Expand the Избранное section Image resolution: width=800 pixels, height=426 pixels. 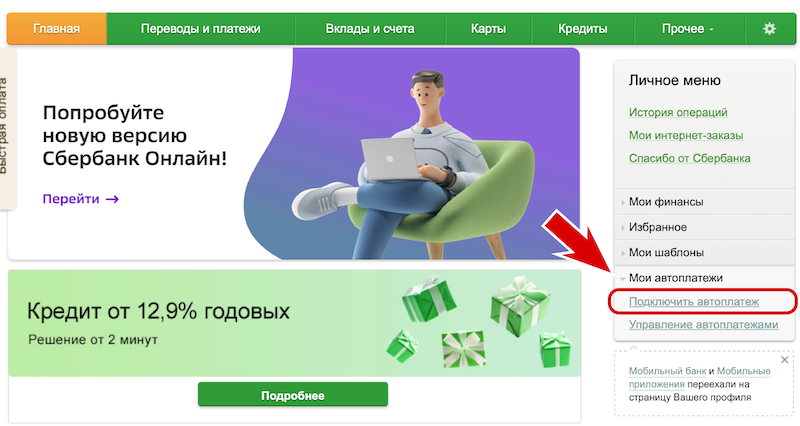(x=705, y=227)
